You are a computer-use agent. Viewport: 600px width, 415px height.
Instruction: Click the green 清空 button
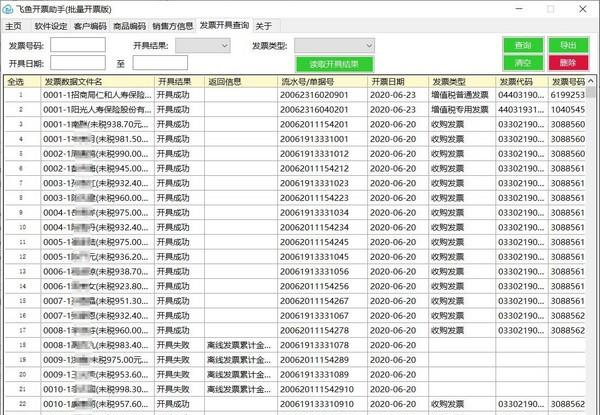[523, 63]
